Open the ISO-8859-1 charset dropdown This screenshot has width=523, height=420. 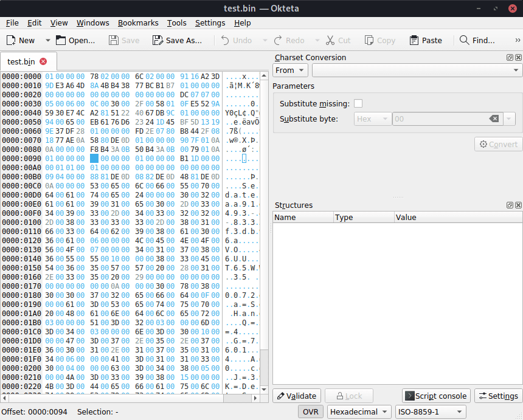click(x=431, y=411)
